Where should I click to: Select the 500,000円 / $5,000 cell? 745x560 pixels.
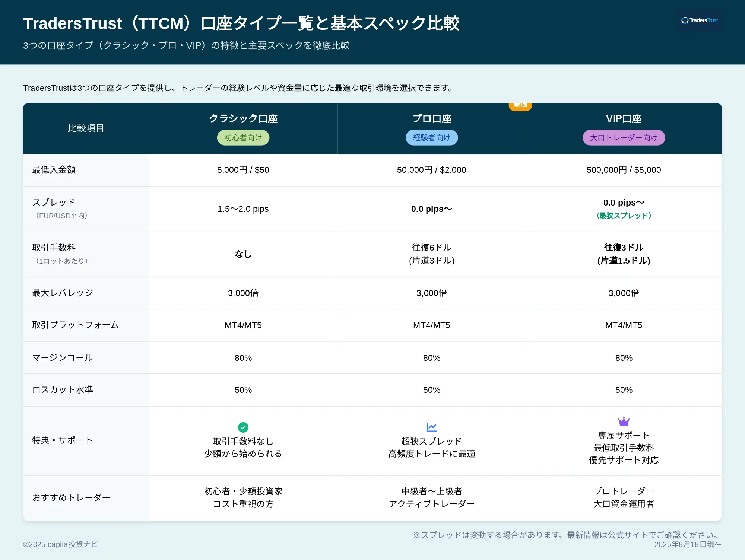[624, 170]
